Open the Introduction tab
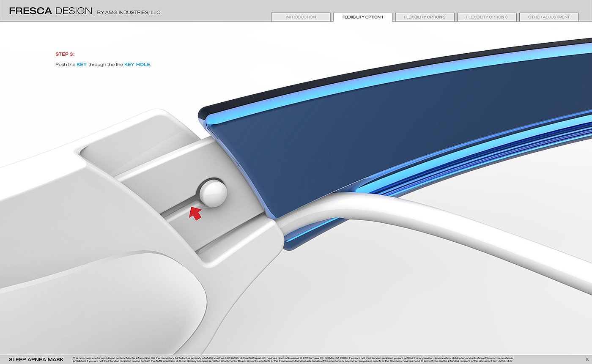 [301, 17]
